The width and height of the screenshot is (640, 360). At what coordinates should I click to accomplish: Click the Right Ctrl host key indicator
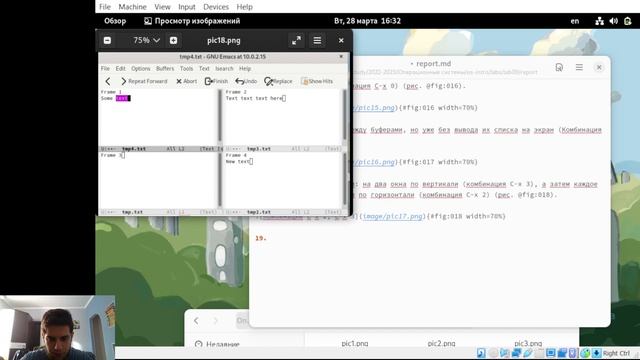[616, 353]
